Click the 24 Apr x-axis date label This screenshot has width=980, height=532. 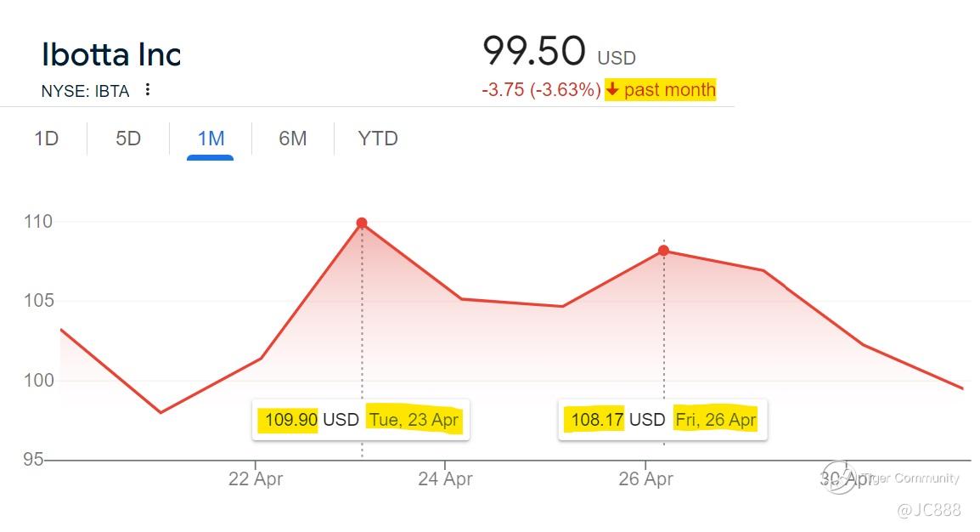(x=445, y=479)
